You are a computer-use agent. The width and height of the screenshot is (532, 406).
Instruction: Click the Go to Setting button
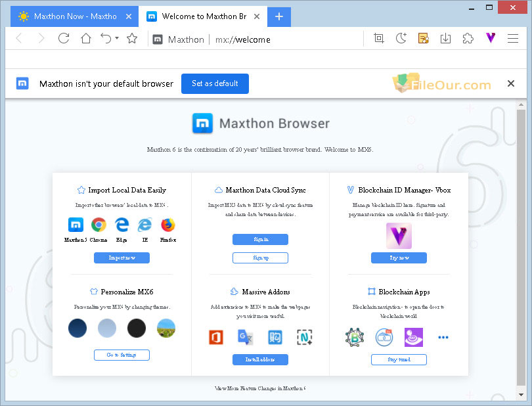tap(122, 355)
